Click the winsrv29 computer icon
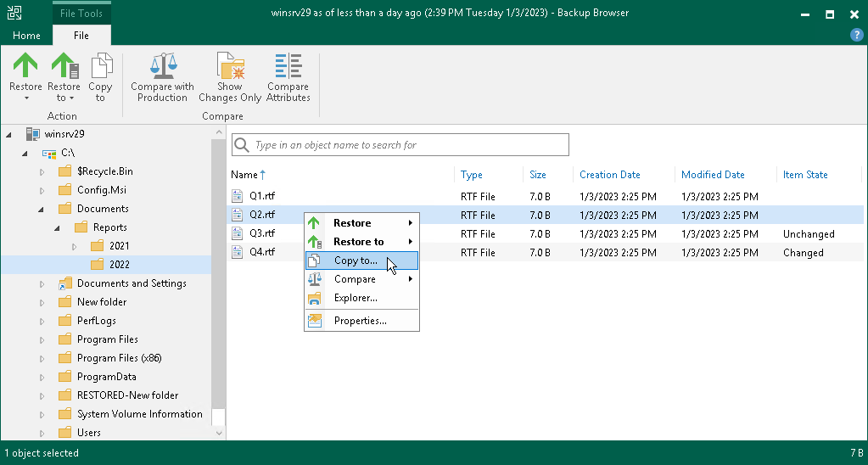The width and height of the screenshot is (868, 465). [32, 134]
